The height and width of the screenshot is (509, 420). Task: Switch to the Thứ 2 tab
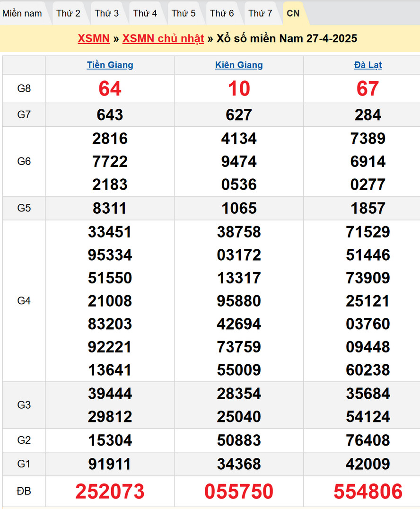(x=68, y=13)
